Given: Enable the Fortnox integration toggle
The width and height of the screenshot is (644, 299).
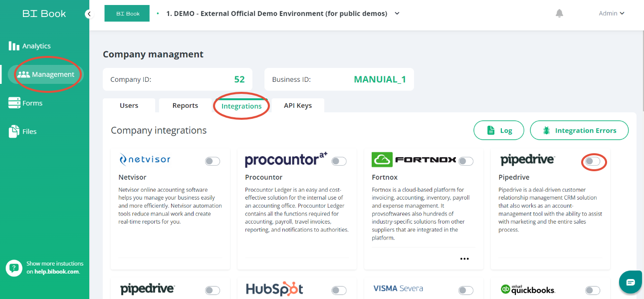Looking at the screenshot, I should pos(466,161).
